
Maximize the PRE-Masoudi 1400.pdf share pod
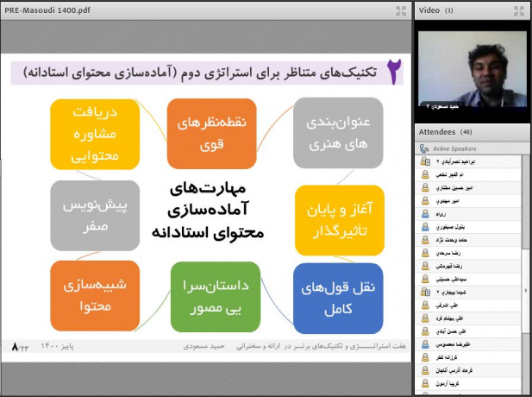click(401, 10)
